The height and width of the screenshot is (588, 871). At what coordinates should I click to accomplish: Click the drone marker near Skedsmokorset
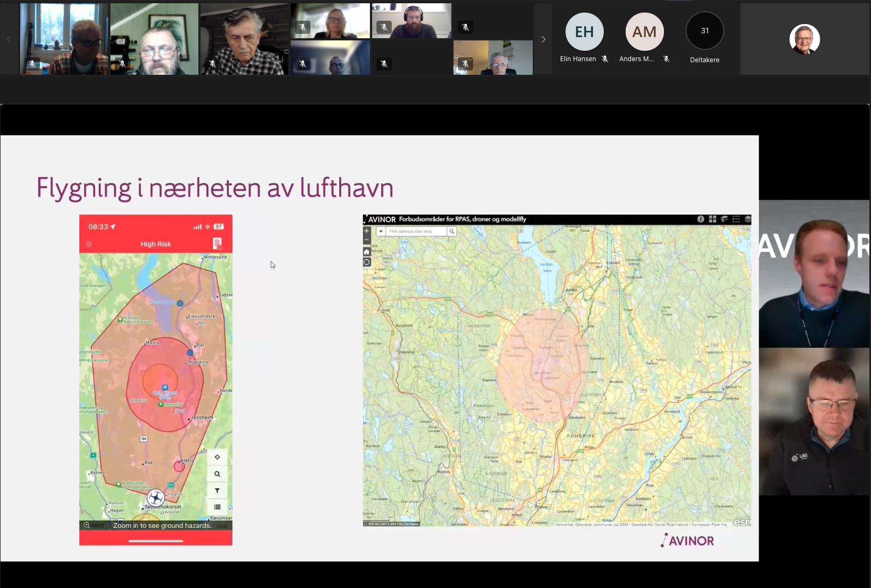tap(156, 497)
